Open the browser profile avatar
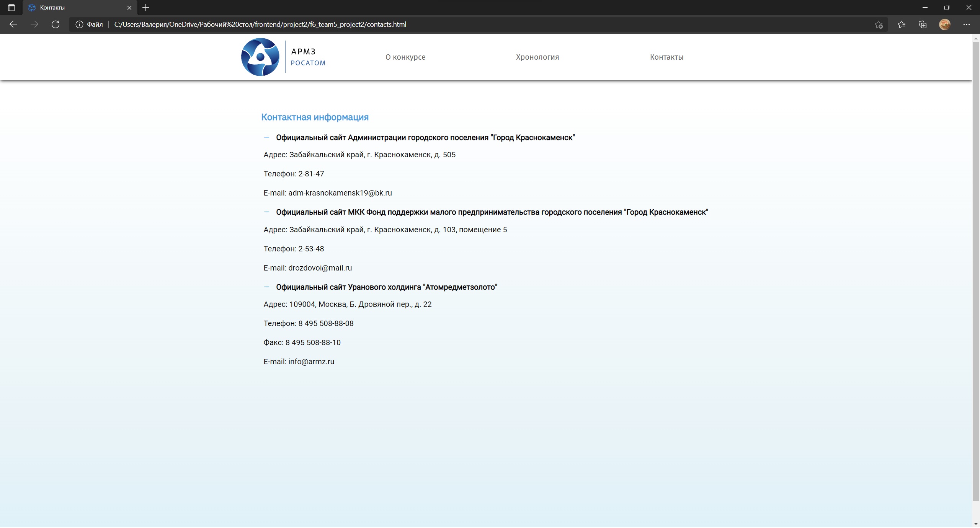Viewport: 980px width, 528px height. point(945,24)
